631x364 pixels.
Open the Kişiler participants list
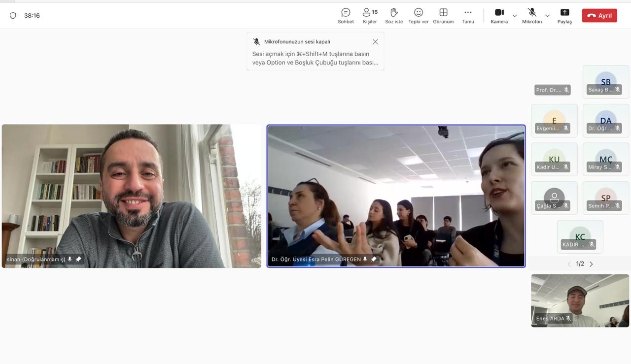[x=370, y=16]
